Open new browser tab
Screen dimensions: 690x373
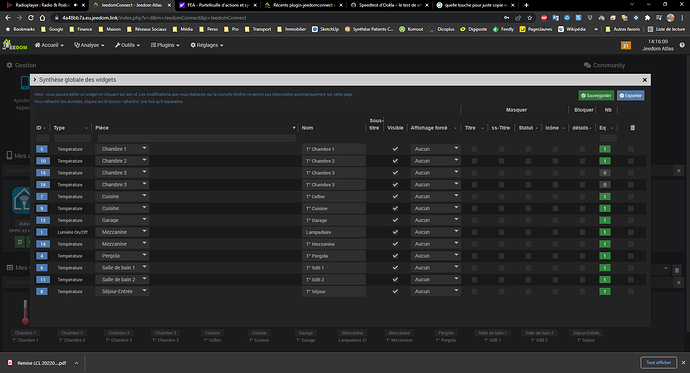(x=526, y=5)
